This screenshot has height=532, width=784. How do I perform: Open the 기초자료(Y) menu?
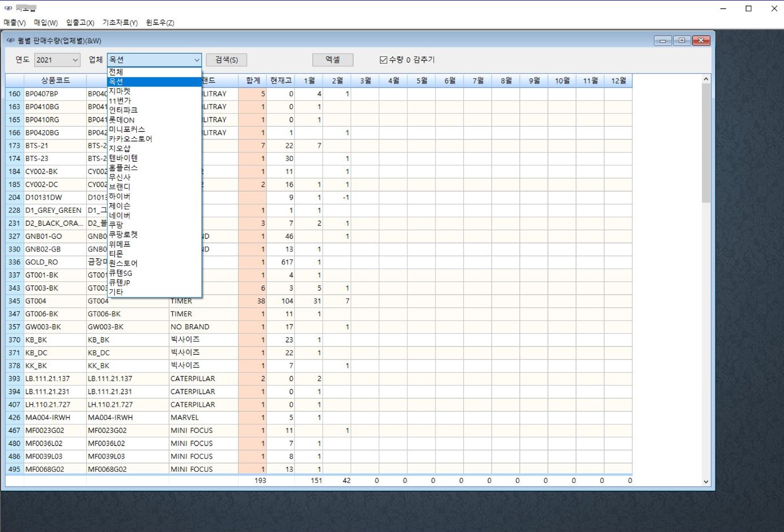120,23
